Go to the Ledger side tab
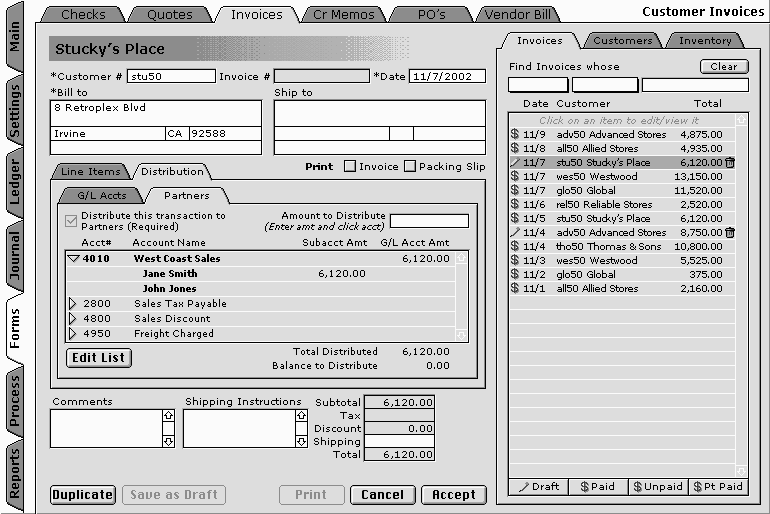The height and width of the screenshot is (514, 770). click(x=14, y=183)
